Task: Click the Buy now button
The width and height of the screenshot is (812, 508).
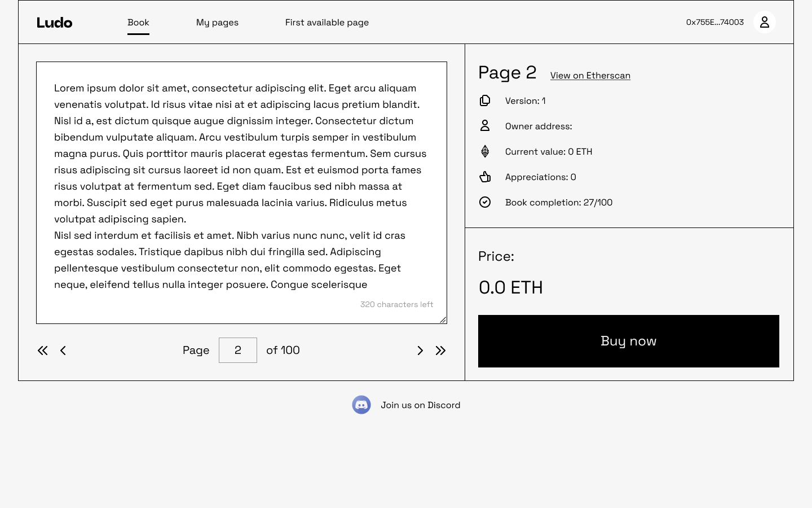Action: (x=629, y=341)
